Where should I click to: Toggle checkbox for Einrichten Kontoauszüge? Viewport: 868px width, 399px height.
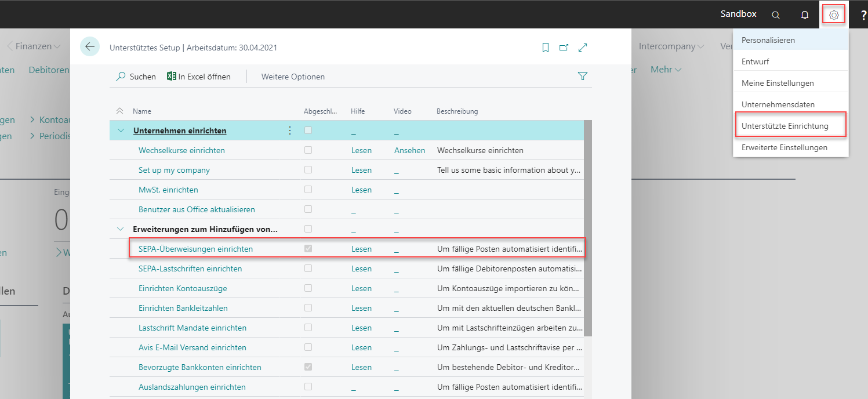[x=308, y=288]
